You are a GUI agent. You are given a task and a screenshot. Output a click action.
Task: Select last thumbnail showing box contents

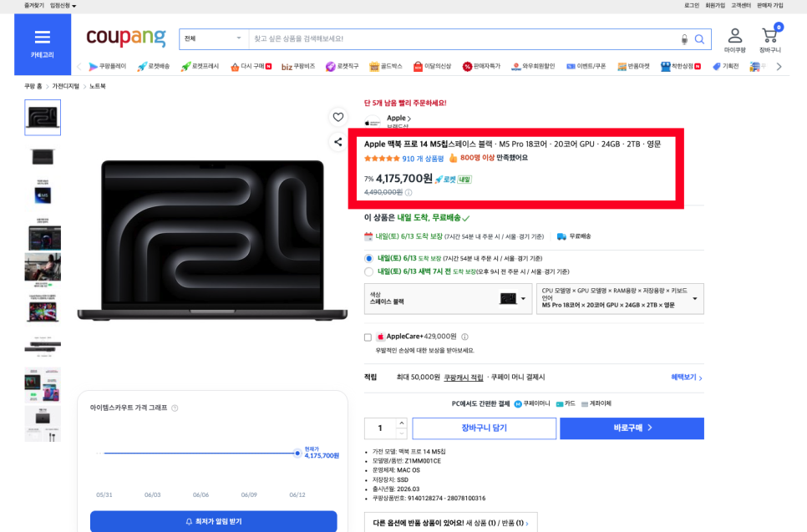click(x=43, y=423)
